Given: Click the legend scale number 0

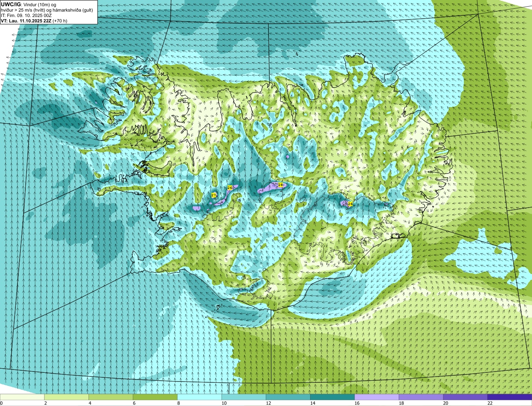Looking at the screenshot, I should pyautogui.click(x=2, y=403).
